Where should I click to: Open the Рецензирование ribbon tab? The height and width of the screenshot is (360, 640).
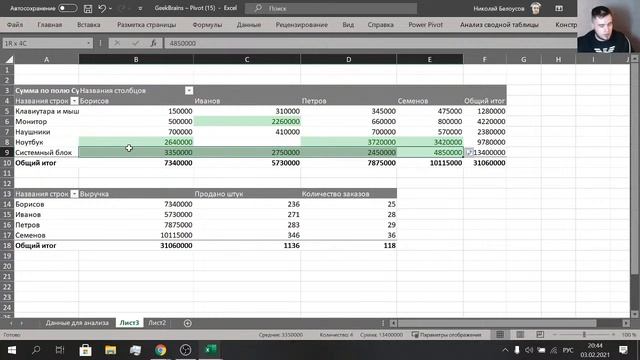pos(302,25)
